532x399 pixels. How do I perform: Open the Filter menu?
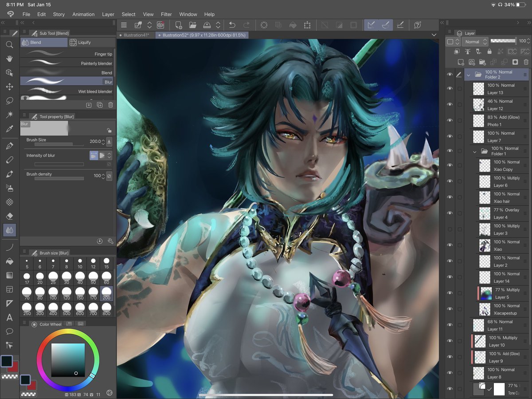point(166,14)
